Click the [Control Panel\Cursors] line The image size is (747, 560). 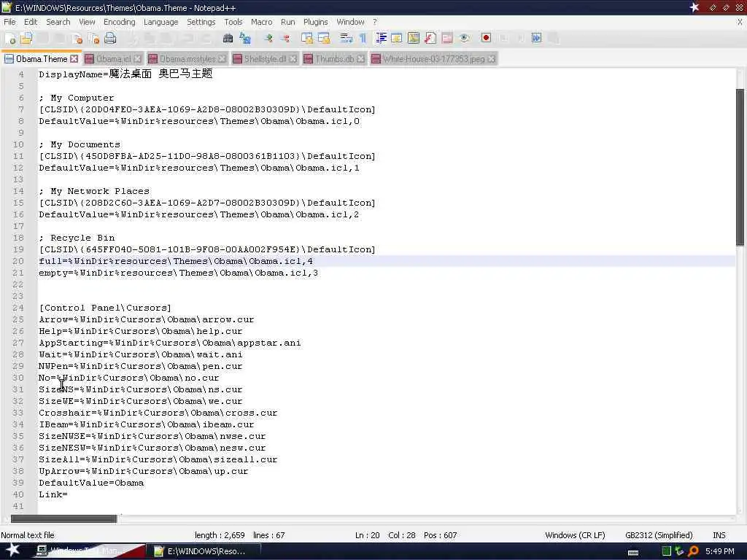point(105,308)
